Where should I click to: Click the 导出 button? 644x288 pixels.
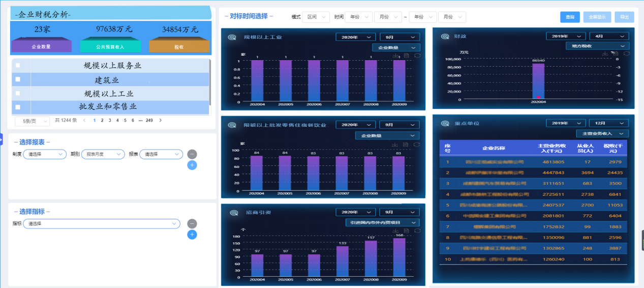(x=624, y=17)
